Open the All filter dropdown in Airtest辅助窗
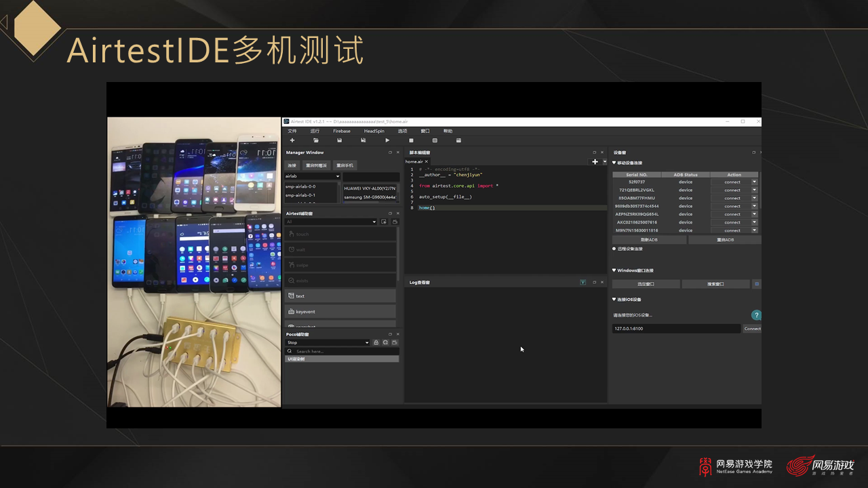 (x=332, y=222)
